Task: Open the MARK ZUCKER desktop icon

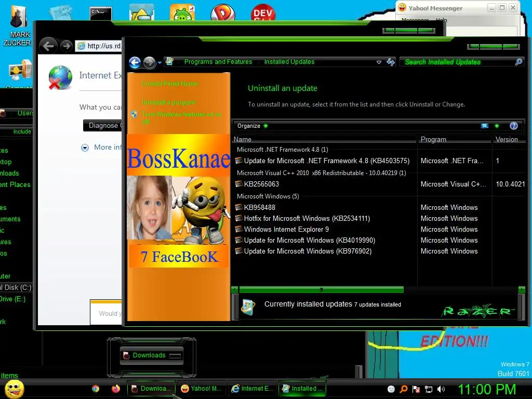Action: pos(19,24)
